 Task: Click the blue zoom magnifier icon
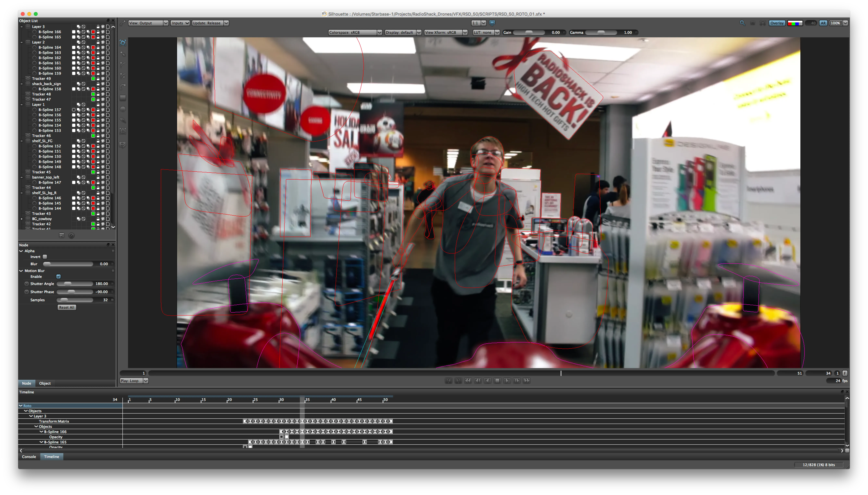tap(742, 23)
